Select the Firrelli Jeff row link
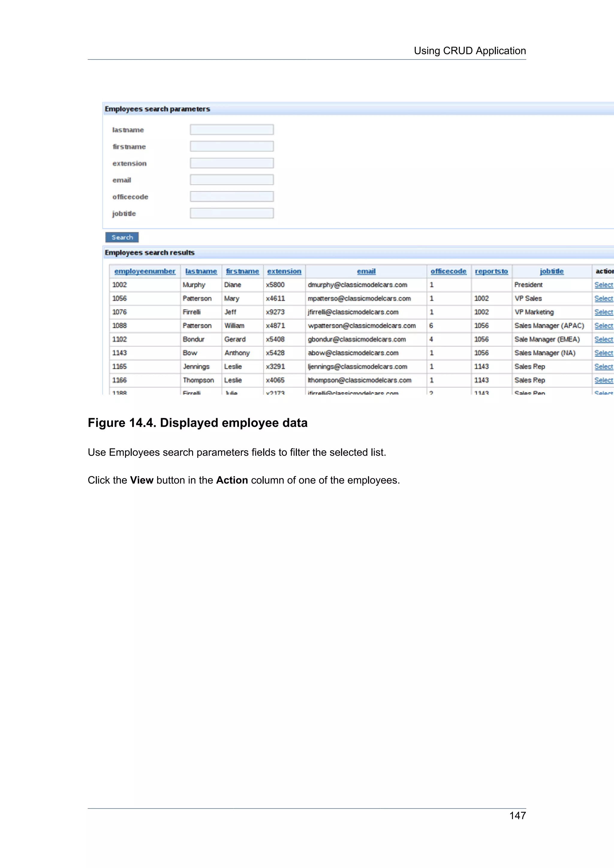 (604, 312)
